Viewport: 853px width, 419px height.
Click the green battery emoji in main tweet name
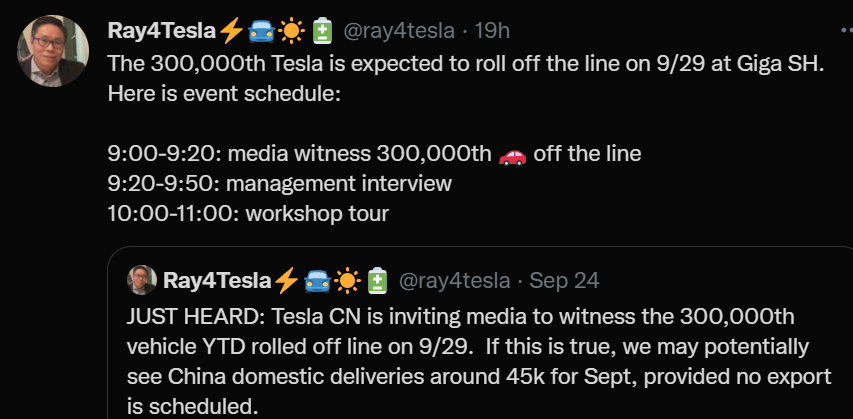[322, 31]
